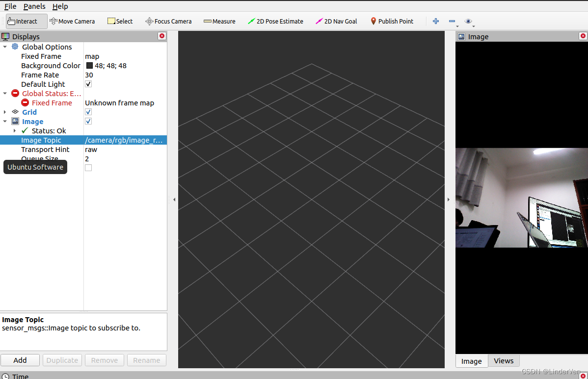
Task: Pick the Measure tool
Action: pos(219,22)
